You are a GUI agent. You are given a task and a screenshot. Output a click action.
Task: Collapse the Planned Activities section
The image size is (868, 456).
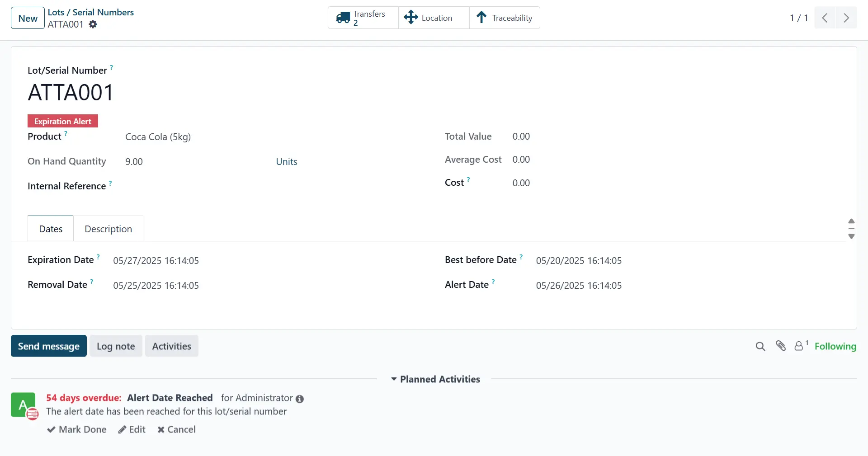[x=435, y=379]
